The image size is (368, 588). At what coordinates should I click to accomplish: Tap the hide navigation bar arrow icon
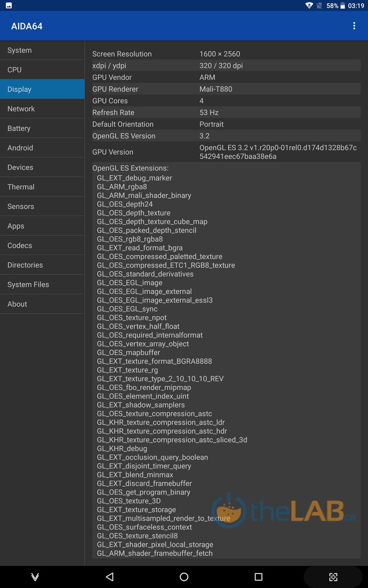[35, 577]
